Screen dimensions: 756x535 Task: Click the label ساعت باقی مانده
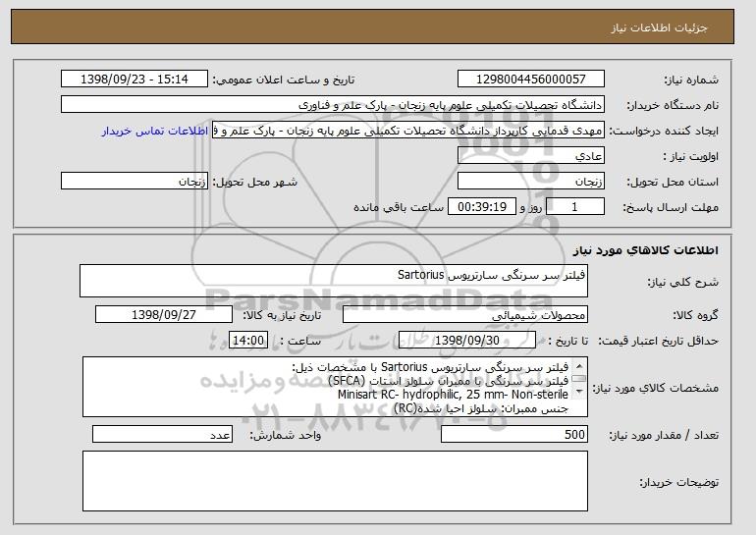point(399,207)
